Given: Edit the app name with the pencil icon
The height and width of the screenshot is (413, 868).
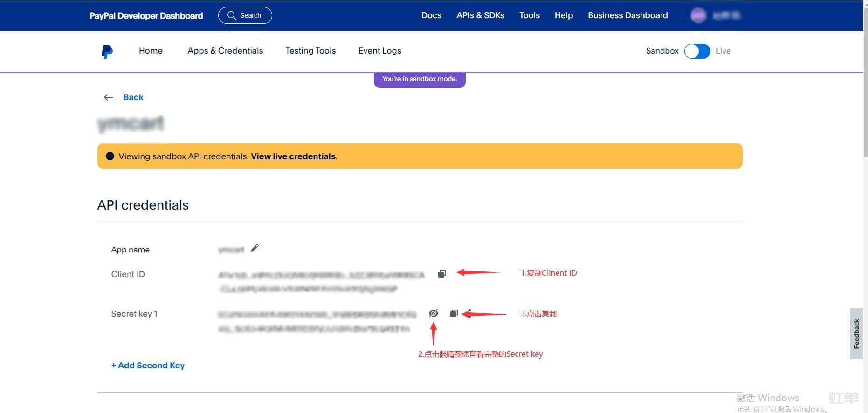Looking at the screenshot, I should 255,248.
